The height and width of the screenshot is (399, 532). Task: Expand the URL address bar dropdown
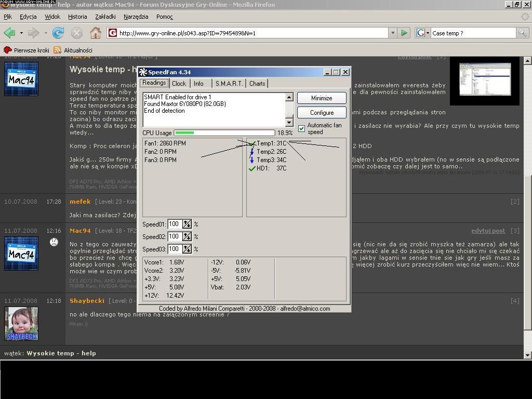(x=393, y=33)
